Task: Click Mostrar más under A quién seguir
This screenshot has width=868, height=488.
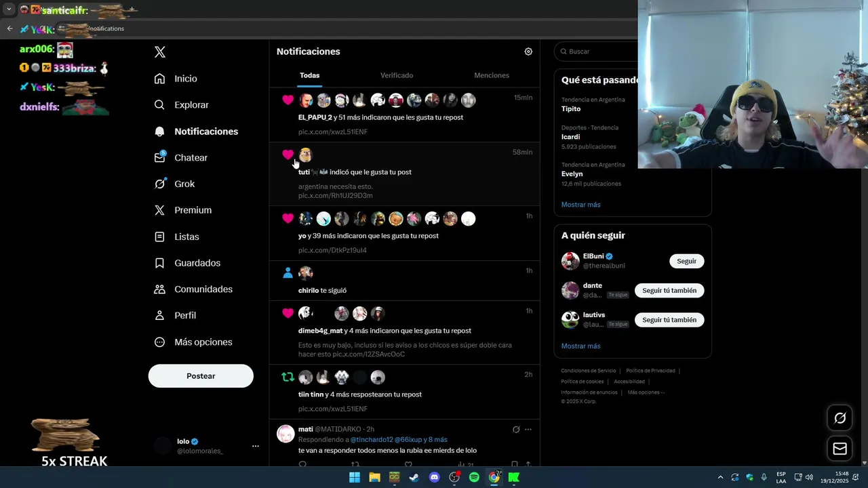Action: pos(580,346)
